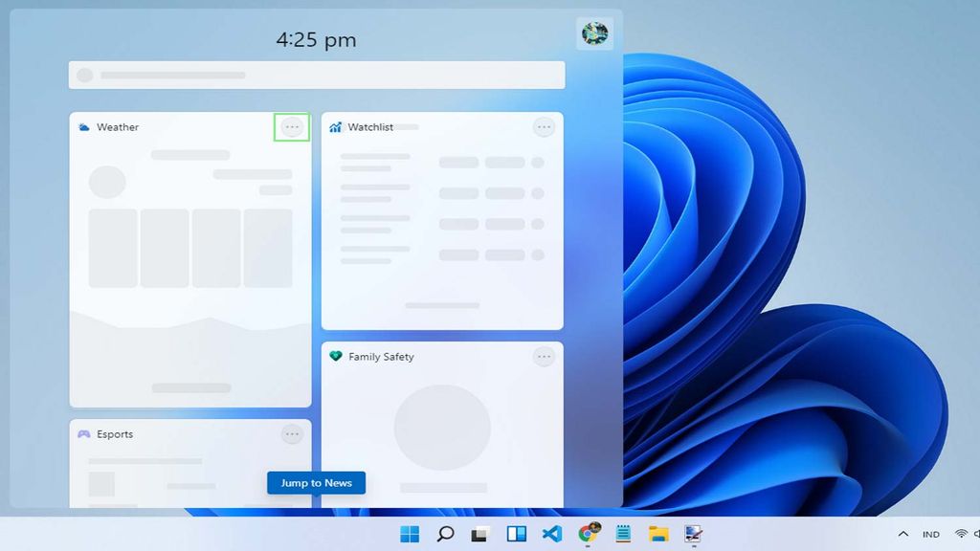This screenshot has height=551, width=980.
Task: Click the speaker icon in system tray
Action: (x=977, y=533)
